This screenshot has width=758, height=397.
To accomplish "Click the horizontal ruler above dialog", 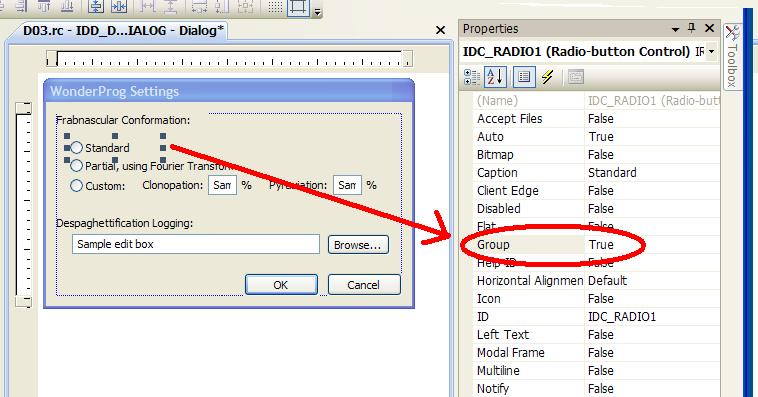I will tap(230, 58).
